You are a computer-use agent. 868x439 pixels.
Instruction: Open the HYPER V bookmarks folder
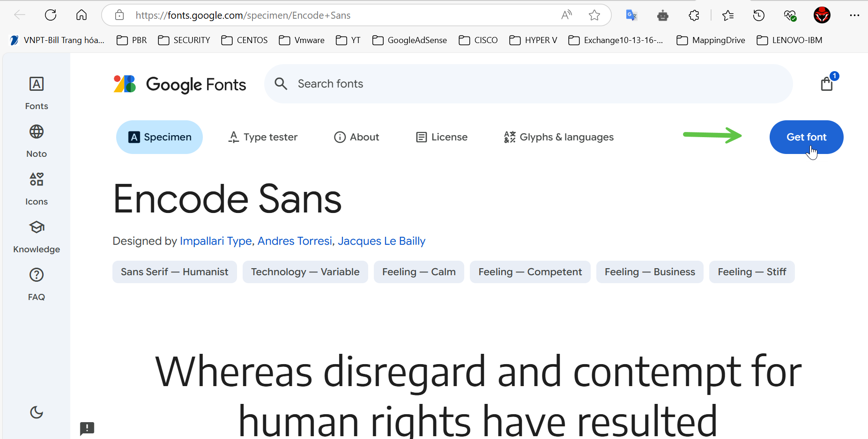(x=533, y=40)
